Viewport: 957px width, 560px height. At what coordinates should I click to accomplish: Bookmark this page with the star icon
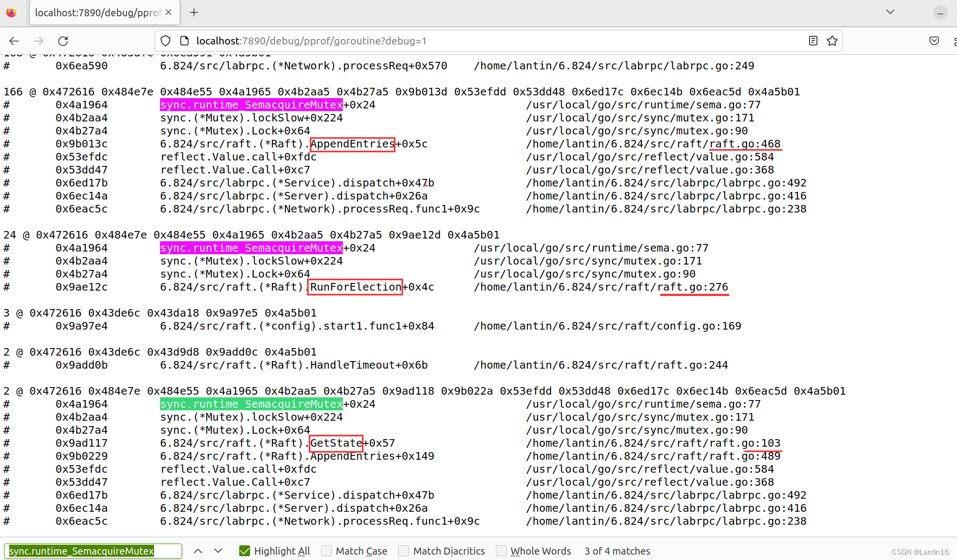[x=832, y=41]
